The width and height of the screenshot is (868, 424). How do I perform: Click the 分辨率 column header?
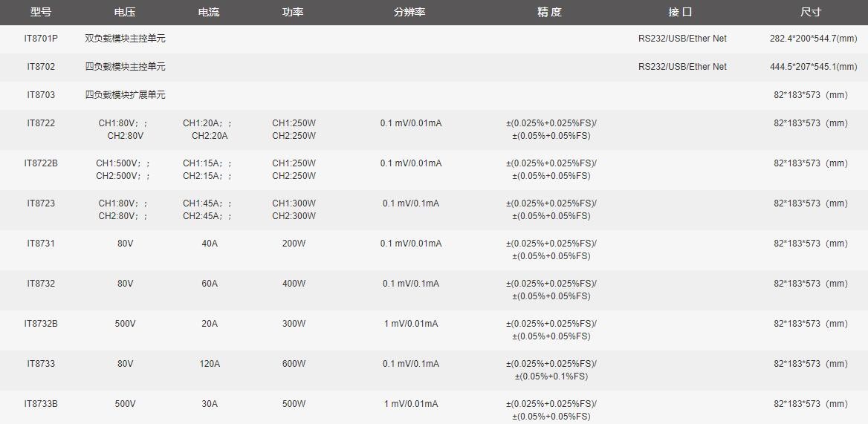click(x=409, y=12)
